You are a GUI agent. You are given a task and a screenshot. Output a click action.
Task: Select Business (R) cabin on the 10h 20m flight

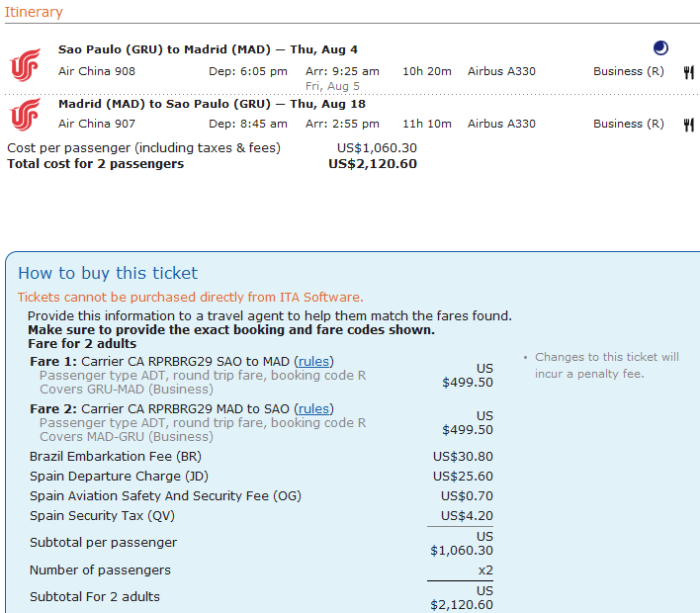tap(629, 71)
